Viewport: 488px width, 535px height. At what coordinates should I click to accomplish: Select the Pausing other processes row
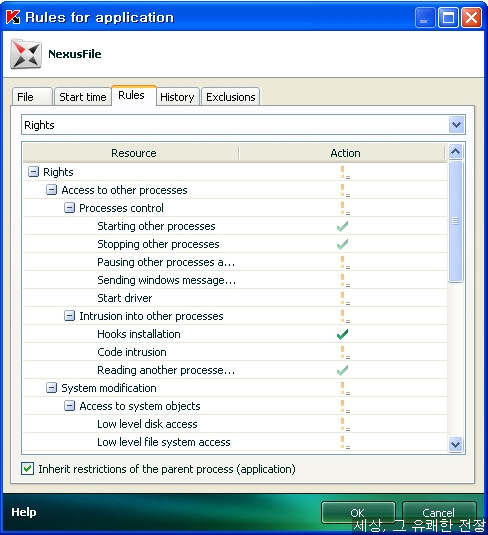235,262
